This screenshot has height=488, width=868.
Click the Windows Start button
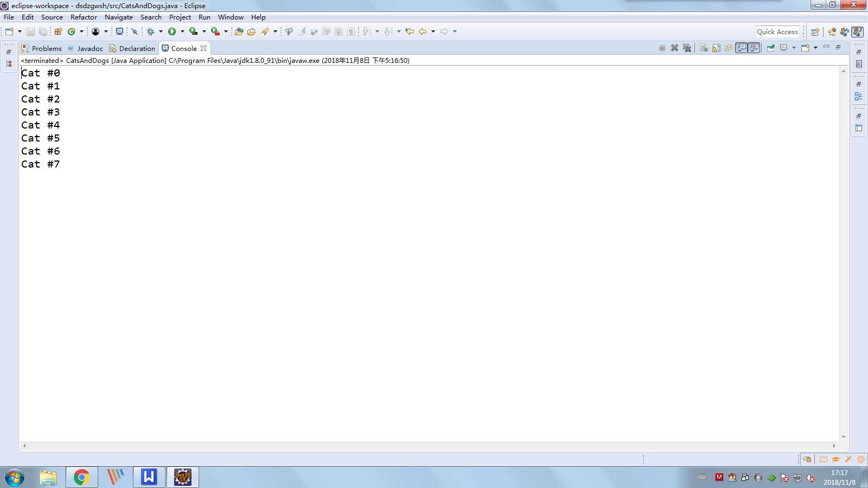click(15, 477)
